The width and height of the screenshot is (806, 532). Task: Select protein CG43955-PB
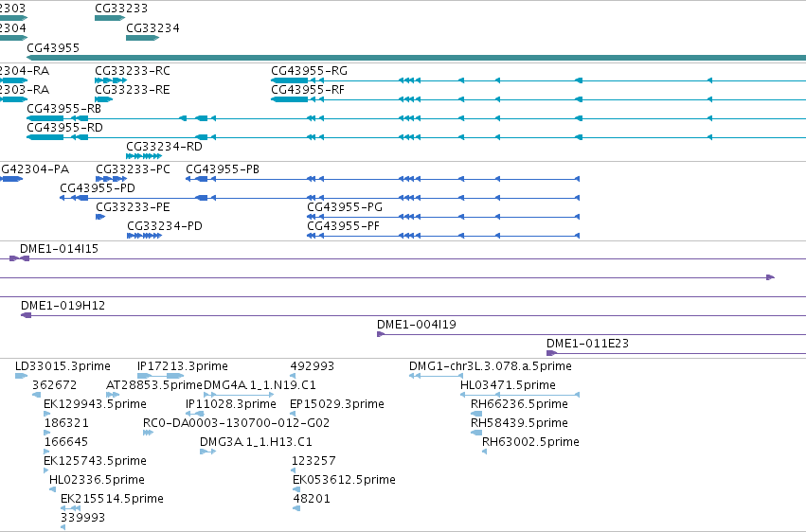(222, 169)
